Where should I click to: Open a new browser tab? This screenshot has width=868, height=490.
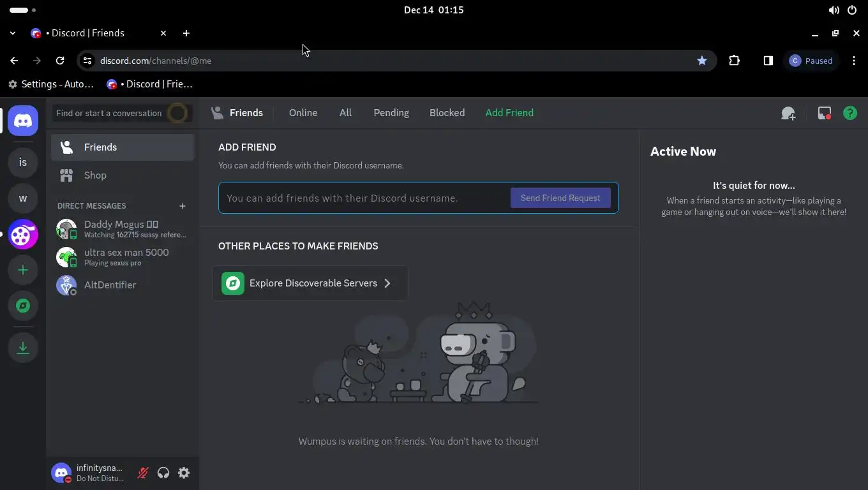(186, 33)
